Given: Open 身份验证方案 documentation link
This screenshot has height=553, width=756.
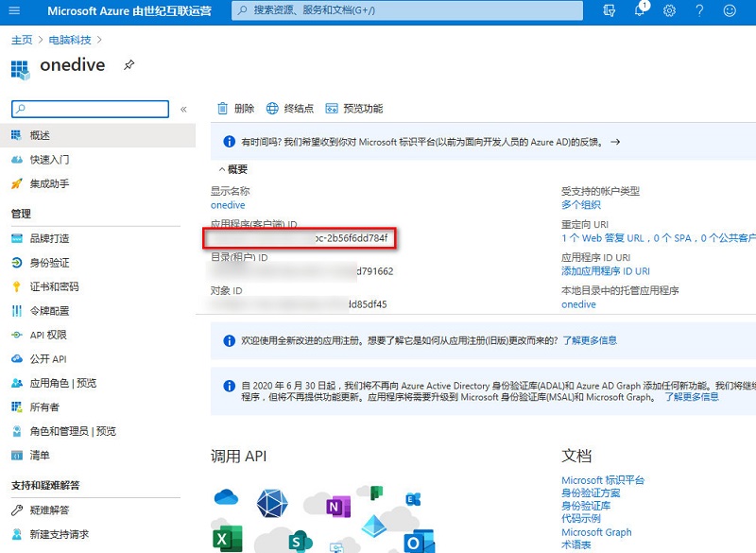Looking at the screenshot, I should [591, 493].
